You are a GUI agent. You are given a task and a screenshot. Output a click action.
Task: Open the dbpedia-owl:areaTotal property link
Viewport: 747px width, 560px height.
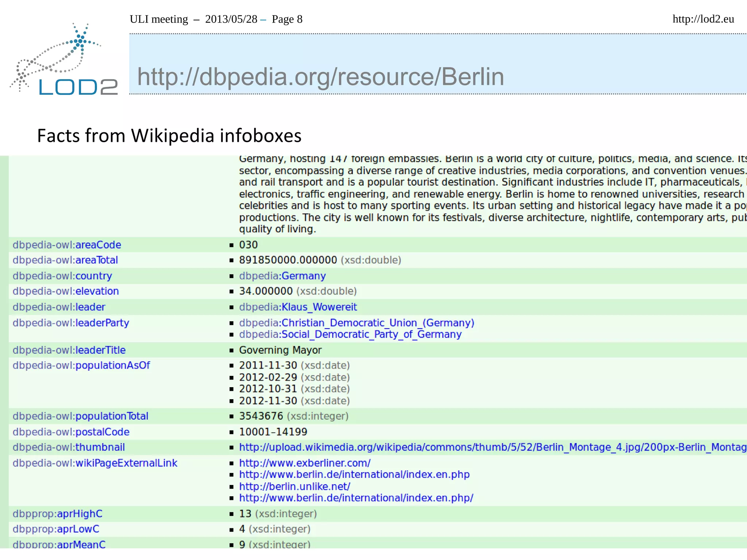pos(65,260)
